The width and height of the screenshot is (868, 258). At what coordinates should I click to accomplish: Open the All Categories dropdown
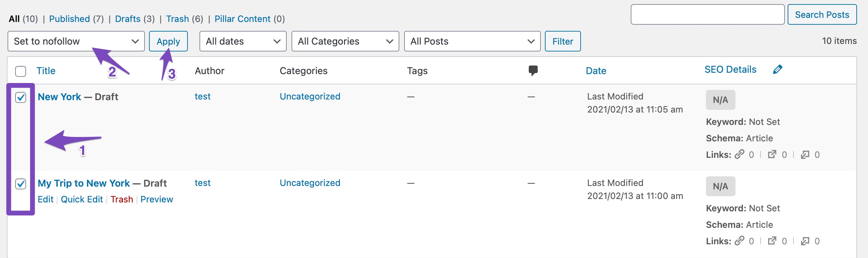[x=345, y=42]
